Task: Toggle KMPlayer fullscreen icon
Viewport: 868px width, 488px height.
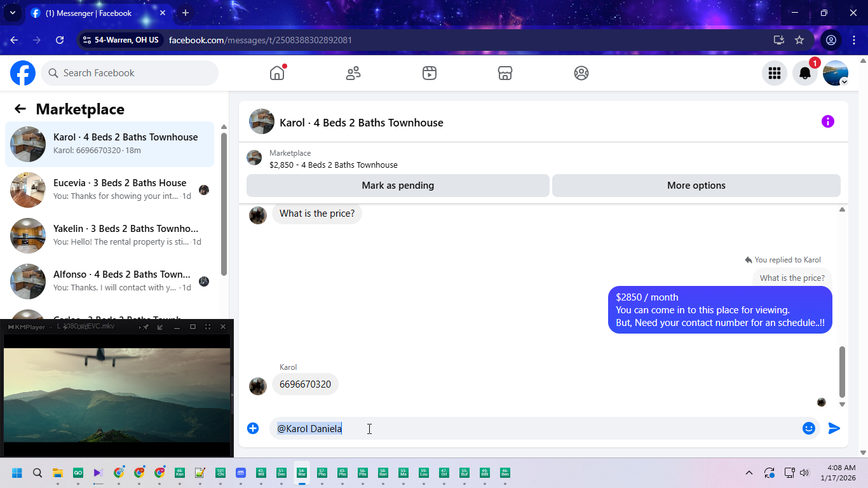Action: pyautogui.click(x=208, y=327)
